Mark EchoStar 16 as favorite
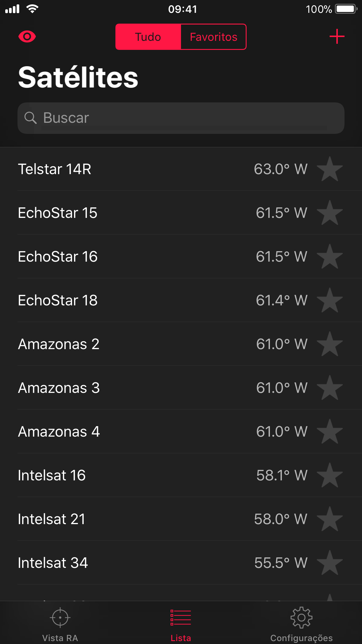The height and width of the screenshot is (644, 362). tap(330, 257)
